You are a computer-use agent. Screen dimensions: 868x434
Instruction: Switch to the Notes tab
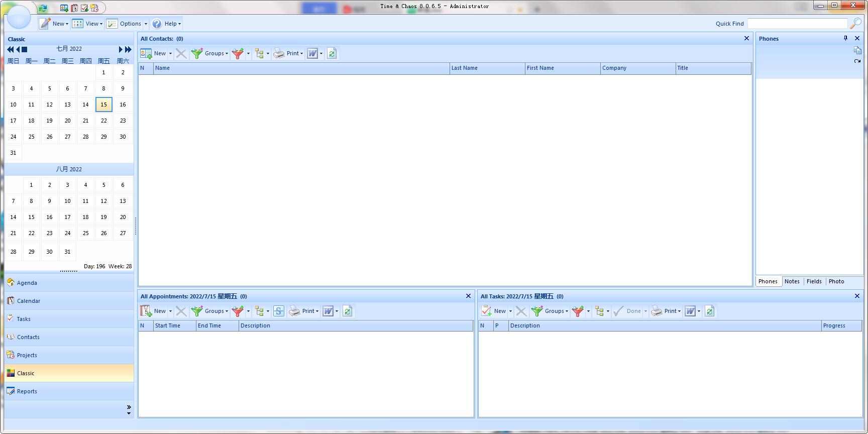click(792, 281)
